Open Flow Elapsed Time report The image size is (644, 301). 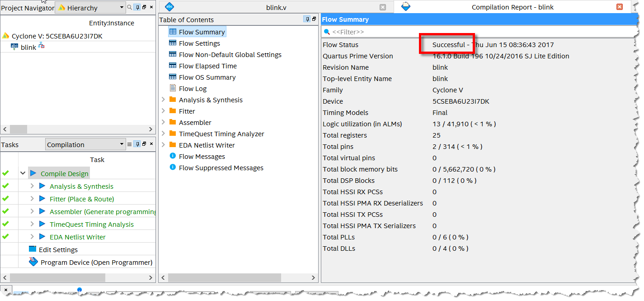click(x=207, y=66)
